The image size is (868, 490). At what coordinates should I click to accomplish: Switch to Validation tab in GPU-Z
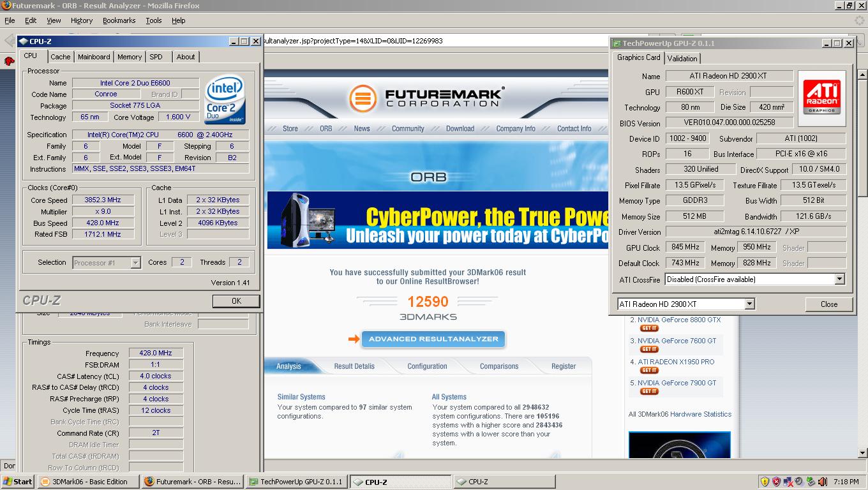(x=682, y=58)
